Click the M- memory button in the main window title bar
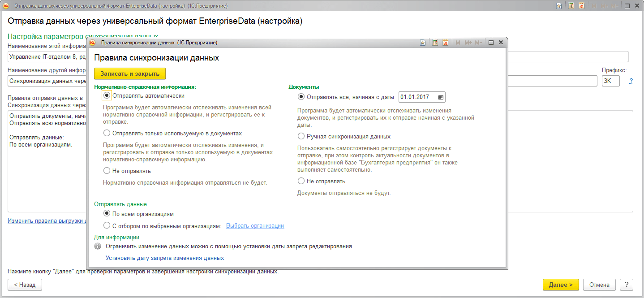 coord(615,6)
